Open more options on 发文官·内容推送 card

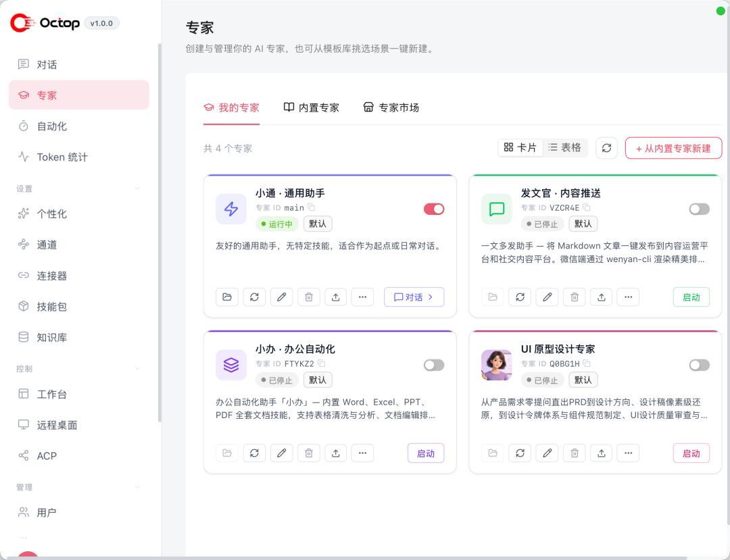pos(629,297)
